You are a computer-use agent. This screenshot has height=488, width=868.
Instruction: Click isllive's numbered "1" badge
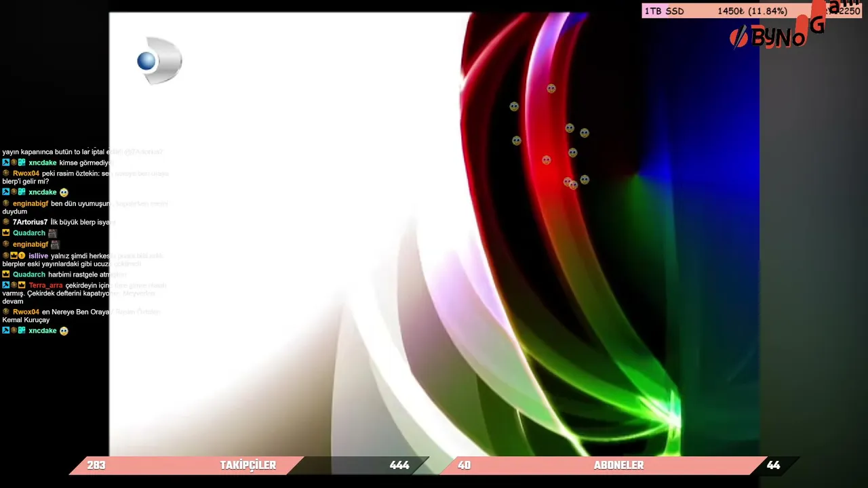tap(22, 256)
